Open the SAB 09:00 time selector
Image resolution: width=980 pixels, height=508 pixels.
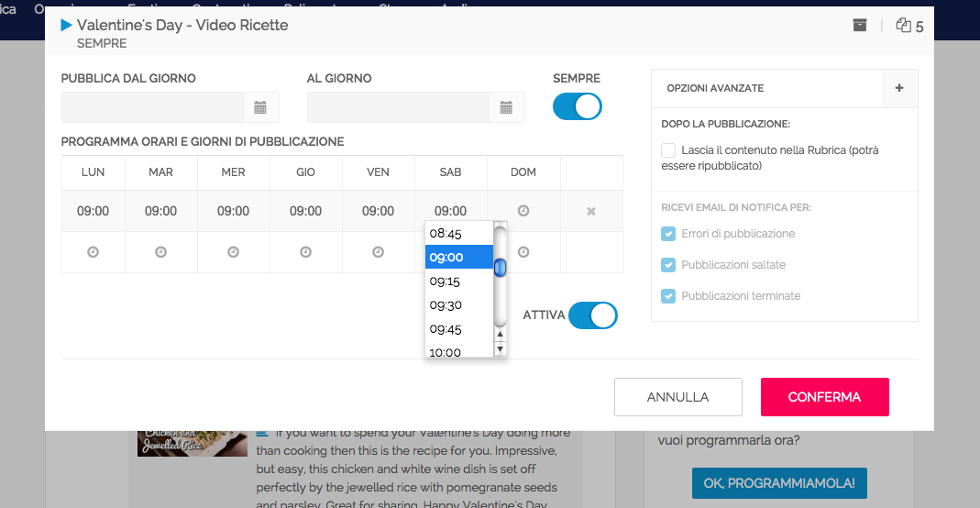[x=450, y=211]
